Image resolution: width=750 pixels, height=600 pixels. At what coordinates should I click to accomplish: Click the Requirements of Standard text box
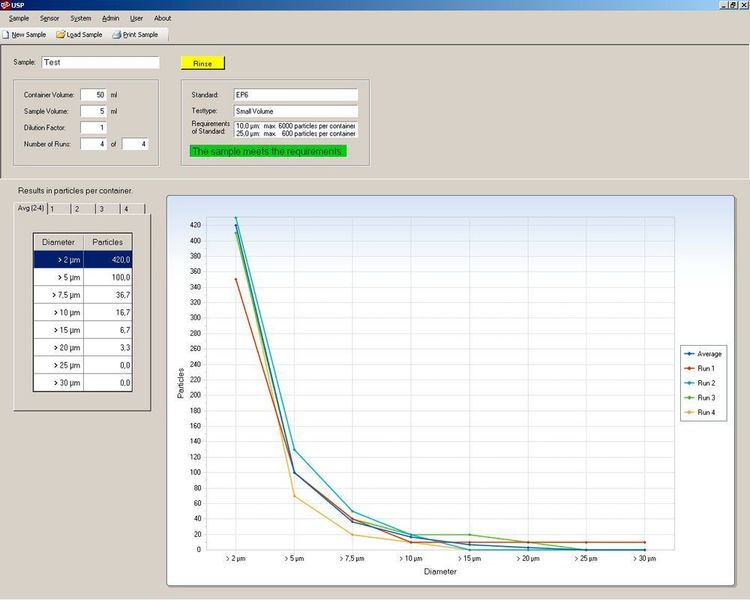(x=296, y=130)
